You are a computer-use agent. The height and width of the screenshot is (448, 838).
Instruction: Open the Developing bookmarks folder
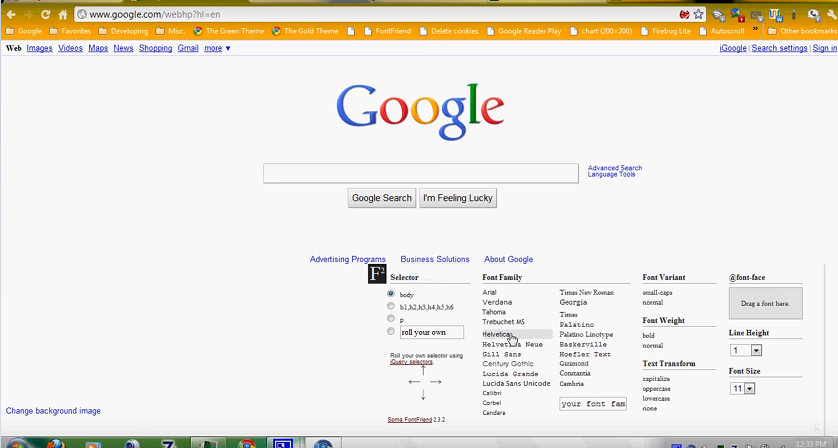[123, 31]
